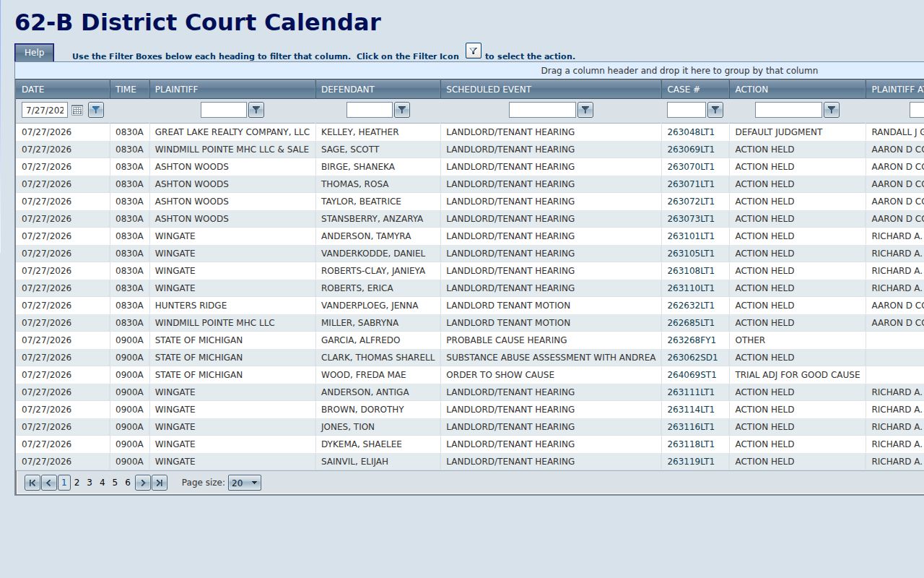Click the Action filter text box
Screen dimensions: 924x578
tap(788, 110)
